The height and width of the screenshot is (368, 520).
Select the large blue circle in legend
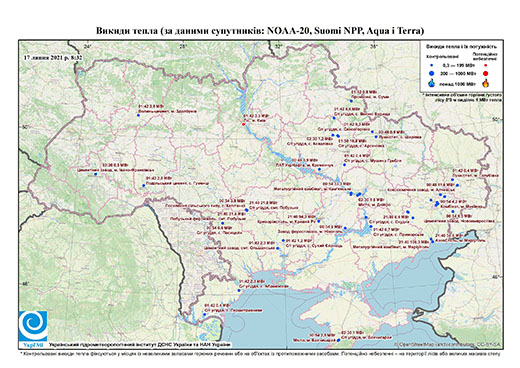(432, 73)
